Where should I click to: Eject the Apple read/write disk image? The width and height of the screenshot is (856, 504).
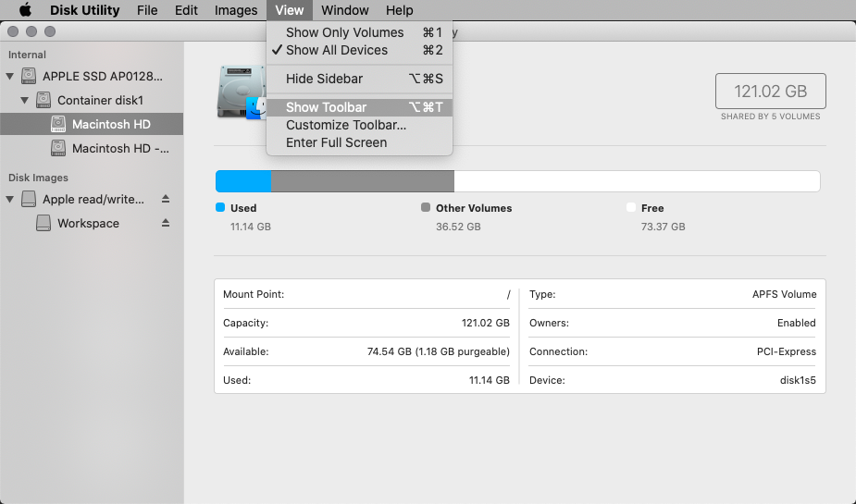(166, 199)
